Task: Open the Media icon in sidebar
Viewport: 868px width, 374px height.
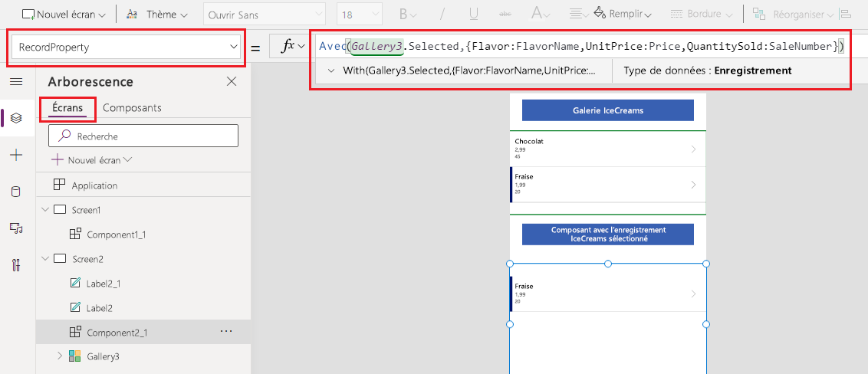Action: pyautogui.click(x=17, y=228)
